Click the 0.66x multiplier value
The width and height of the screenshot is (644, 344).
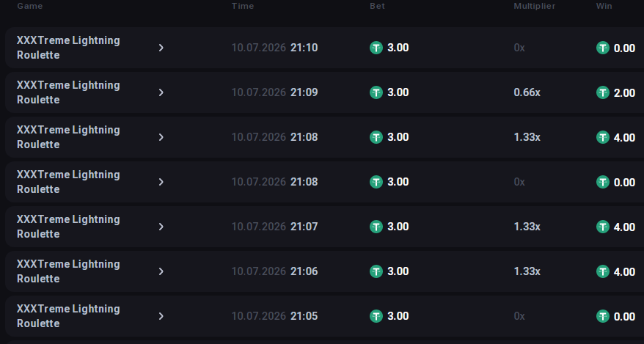click(x=527, y=92)
